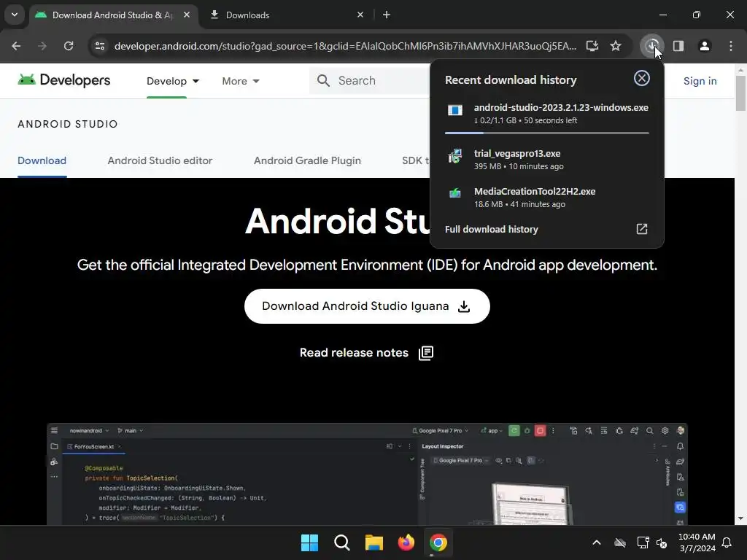The image size is (747, 560).
Task: Reload the Android Studio page
Action: pyautogui.click(x=69, y=46)
